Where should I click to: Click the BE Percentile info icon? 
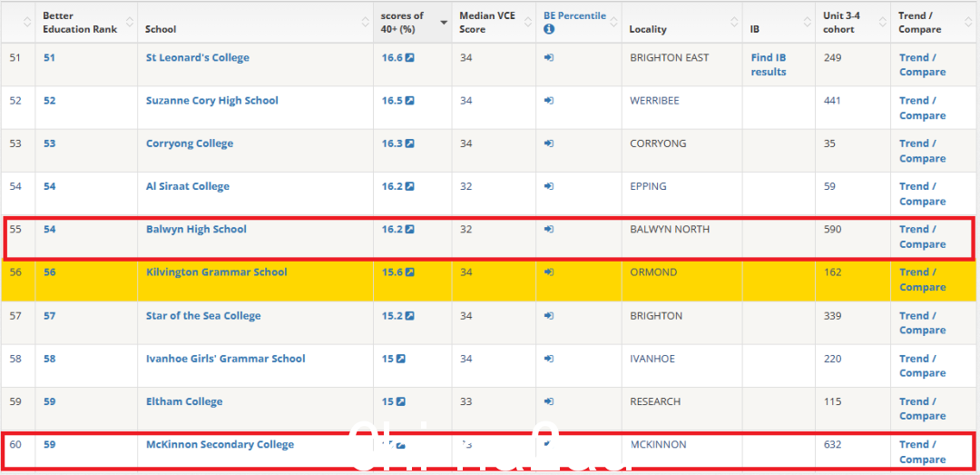tap(549, 29)
